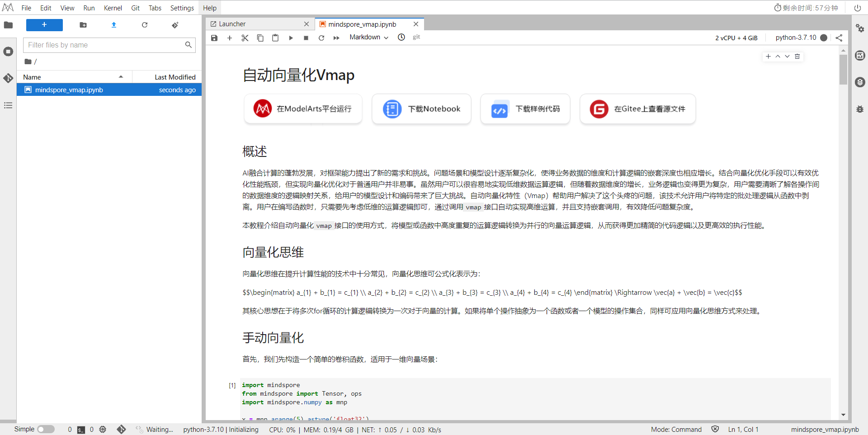Cut the selected cell
Screen dimensions: 868x435
click(x=245, y=38)
